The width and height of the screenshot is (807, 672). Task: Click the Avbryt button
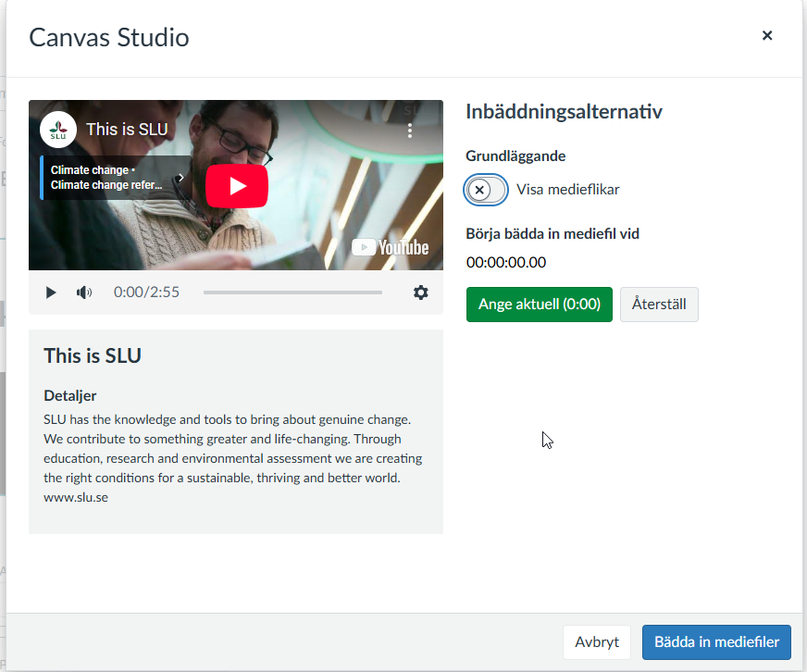tap(597, 642)
